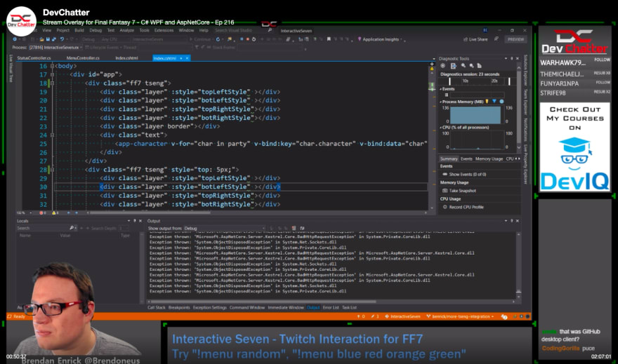Viewport: 618px width, 364px height.
Task: Click Take Snapshot link
Action: (x=459, y=191)
